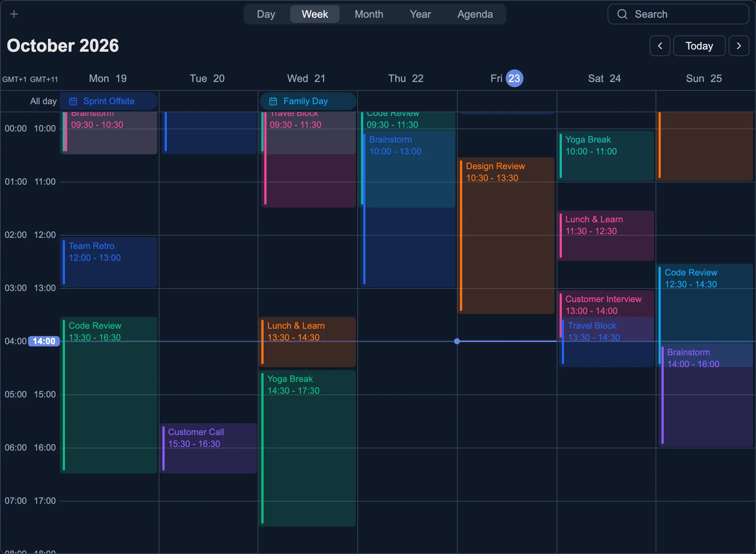Screen dimensions: 756x554
Task: Switch to Month view
Action: coord(369,14)
